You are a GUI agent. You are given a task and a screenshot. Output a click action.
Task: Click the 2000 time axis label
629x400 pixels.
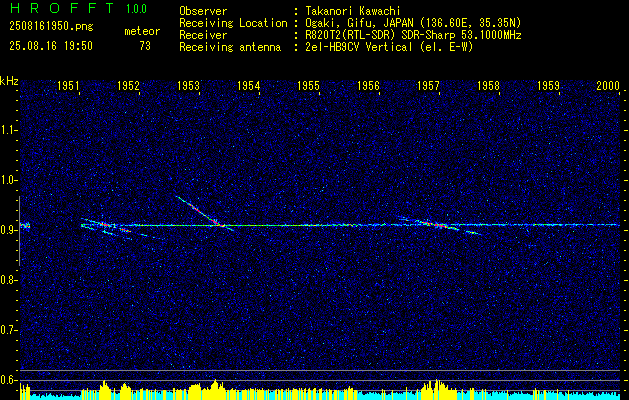(x=609, y=85)
